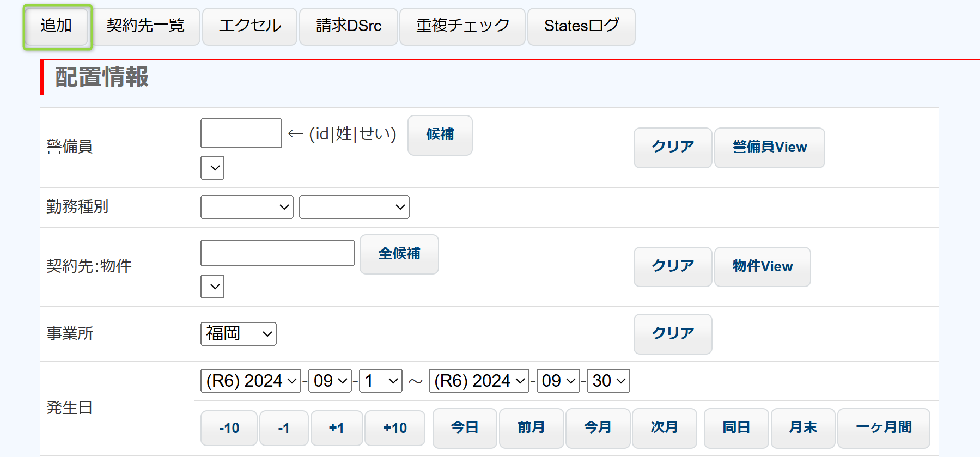980x457 pixels.
Task: Click the エクセル export button
Action: click(249, 26)
